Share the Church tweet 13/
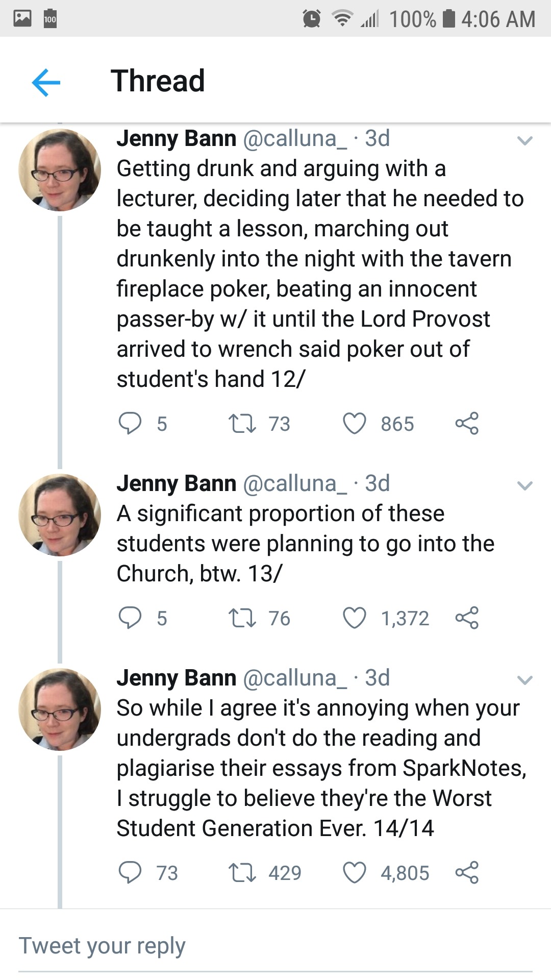551x980 pixels. pos(467,618)
